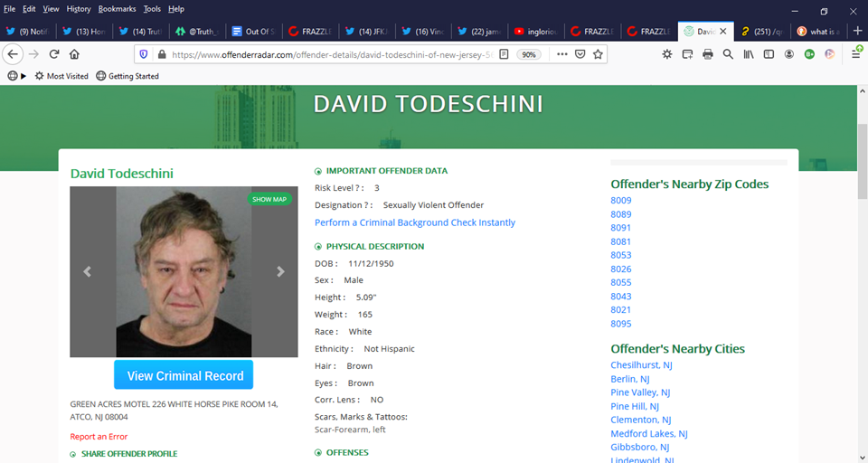Click the 90% zoom level indicator
The width and height of the screenshot is (868, 463).
pos(529,54)
